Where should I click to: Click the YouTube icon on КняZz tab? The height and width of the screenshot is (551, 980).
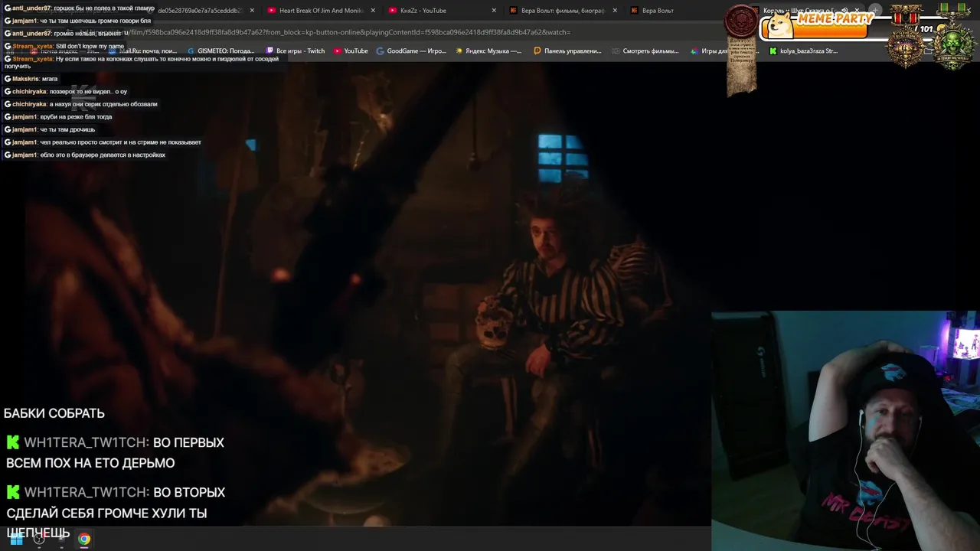point(393,11)
